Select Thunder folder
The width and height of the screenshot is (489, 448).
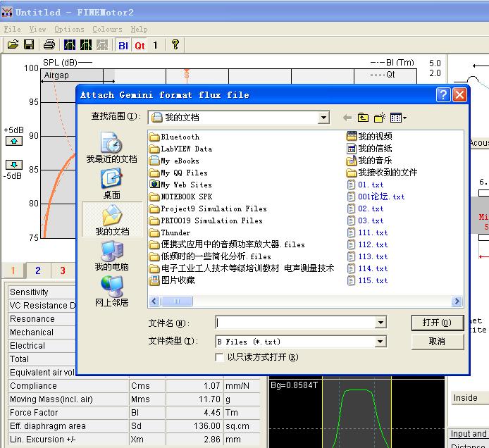[x=170, y=232]
